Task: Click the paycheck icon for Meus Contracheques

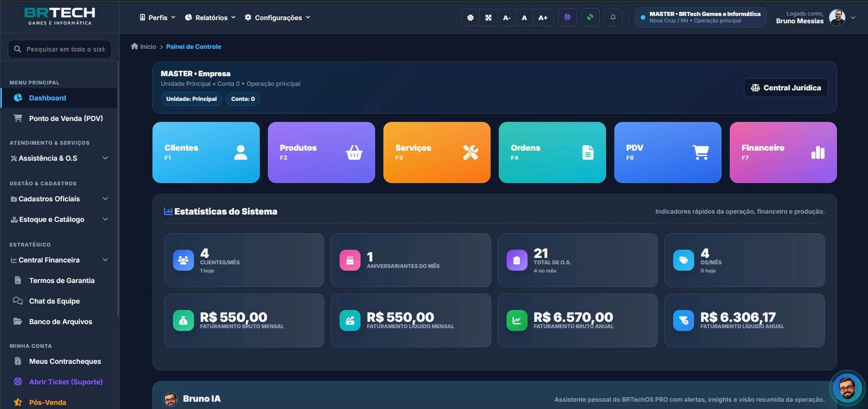Action: [x=18, y=361]
